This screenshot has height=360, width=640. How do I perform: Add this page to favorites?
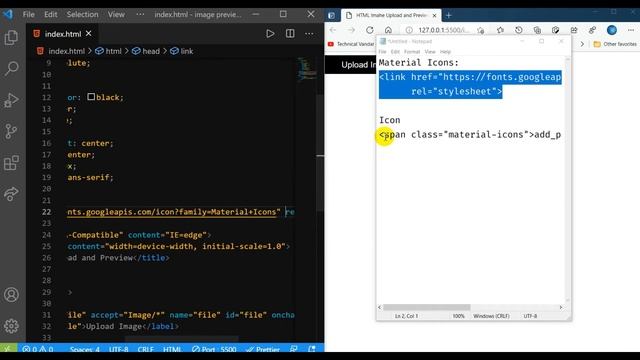(481, 30)
